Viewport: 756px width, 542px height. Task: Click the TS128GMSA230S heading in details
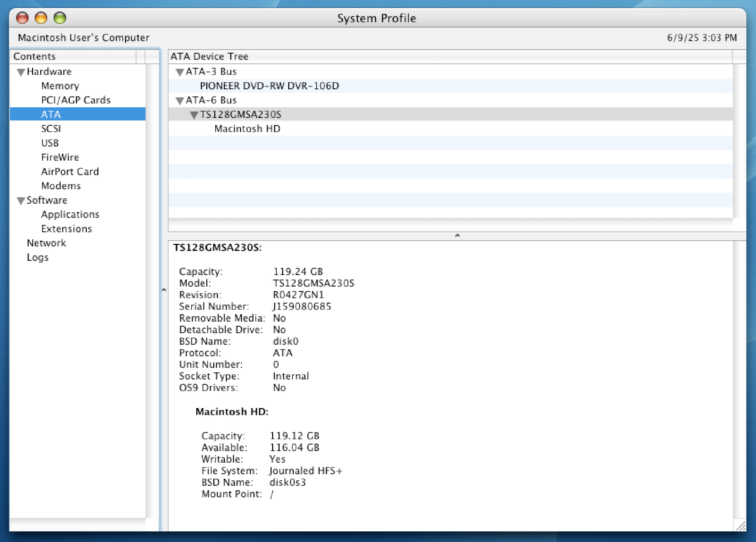[217, 247]
